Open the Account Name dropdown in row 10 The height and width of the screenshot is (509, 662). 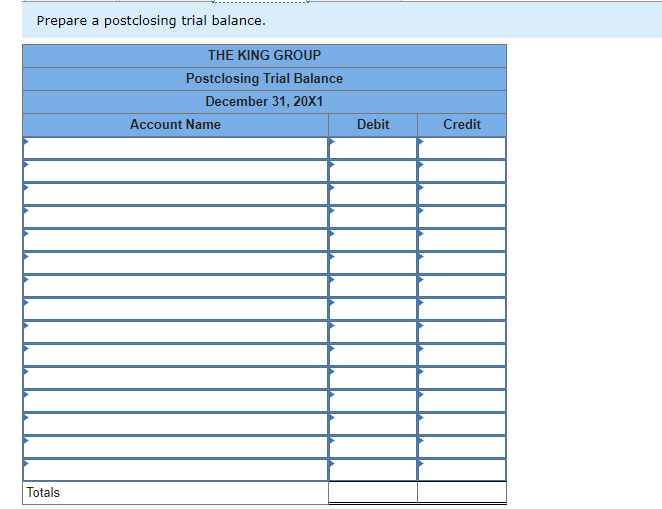pos(176,355)
